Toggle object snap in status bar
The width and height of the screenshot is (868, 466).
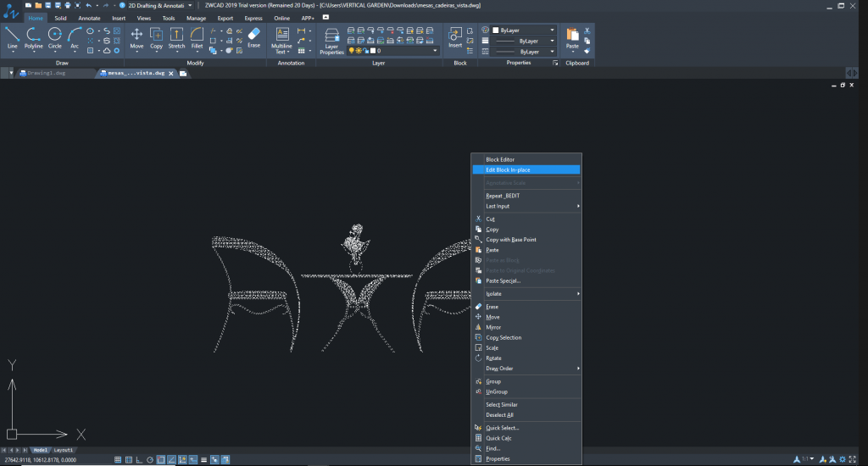(x=160, y=459)
